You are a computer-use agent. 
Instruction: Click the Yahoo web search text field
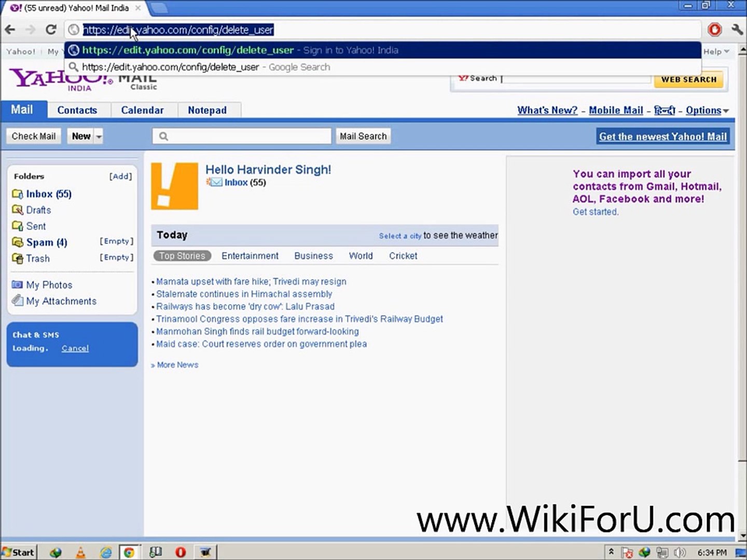click(x=575, y=78)
